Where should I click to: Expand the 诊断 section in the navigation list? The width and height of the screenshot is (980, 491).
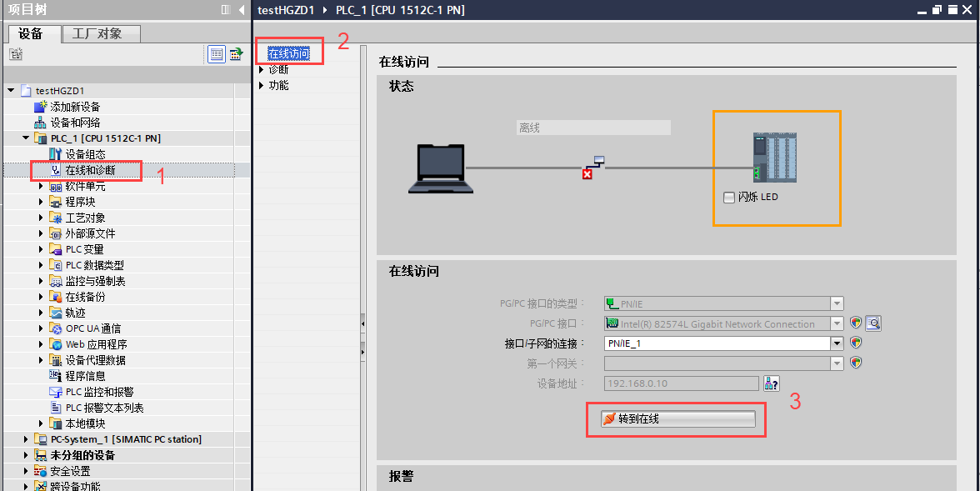[262, 69]
